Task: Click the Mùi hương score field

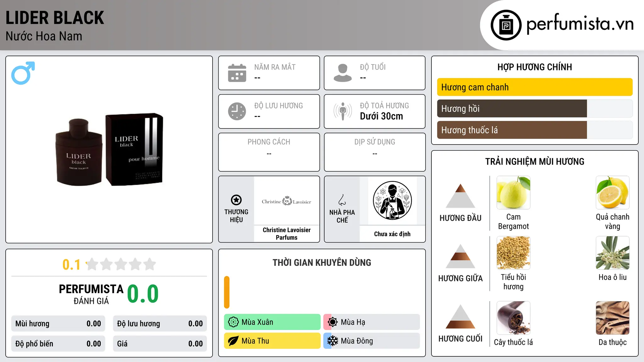Action: pos(58,324)
